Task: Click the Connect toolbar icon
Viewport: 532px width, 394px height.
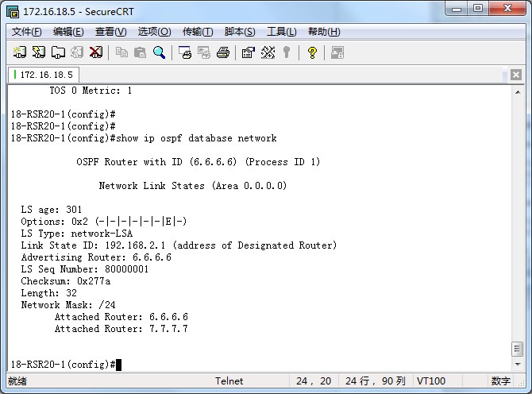Action: [20, 53]
